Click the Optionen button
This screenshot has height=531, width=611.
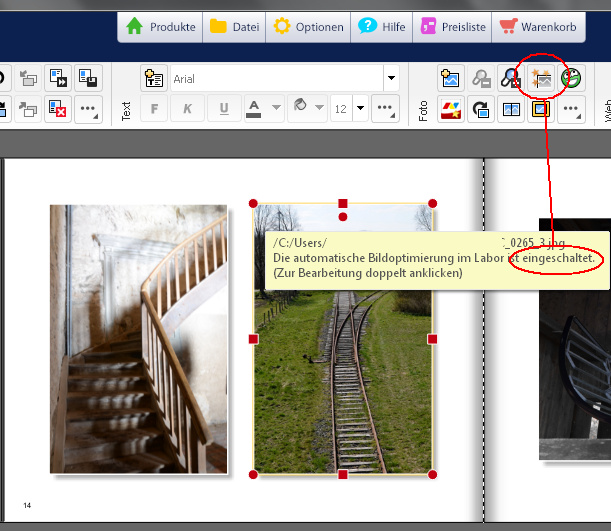pos(309,27)
